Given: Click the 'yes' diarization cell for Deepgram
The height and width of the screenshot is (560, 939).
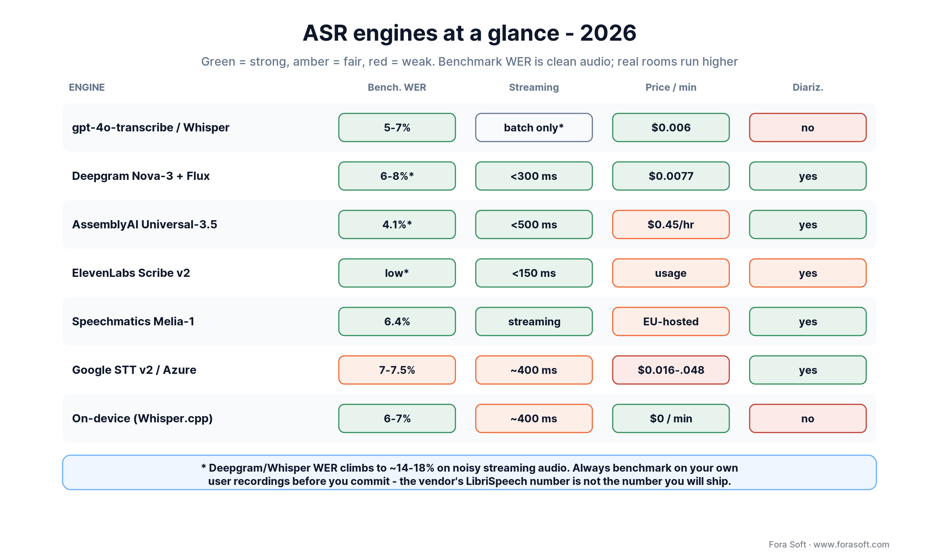Looking at the screenshot, I should 808,176.
